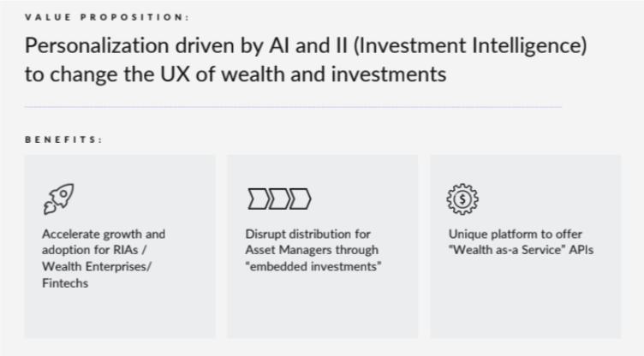Screen dimensions: 644x356
Task: Click the "Asset Managers through" text line
Action: point(311,250)
